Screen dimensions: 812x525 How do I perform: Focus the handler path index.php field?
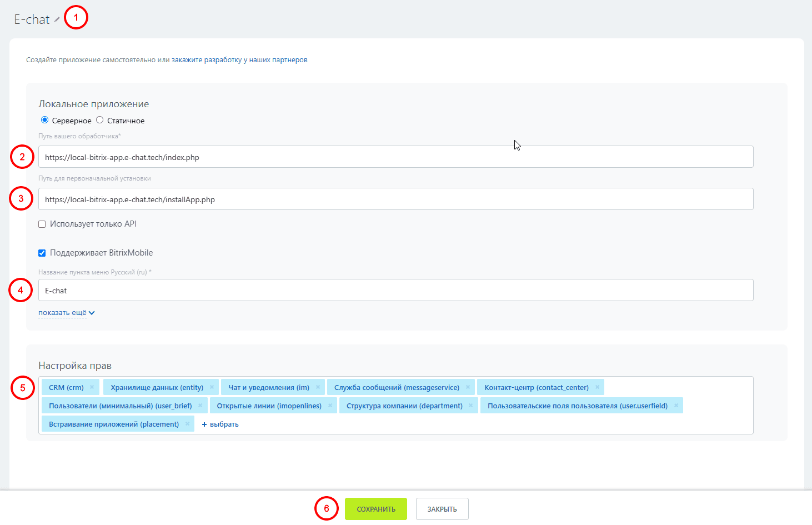coord(396,157)
